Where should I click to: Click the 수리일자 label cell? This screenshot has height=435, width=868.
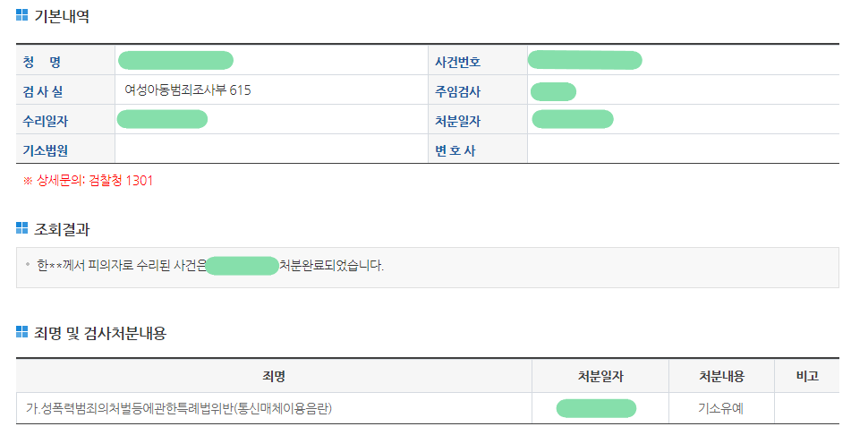(46, 121)
